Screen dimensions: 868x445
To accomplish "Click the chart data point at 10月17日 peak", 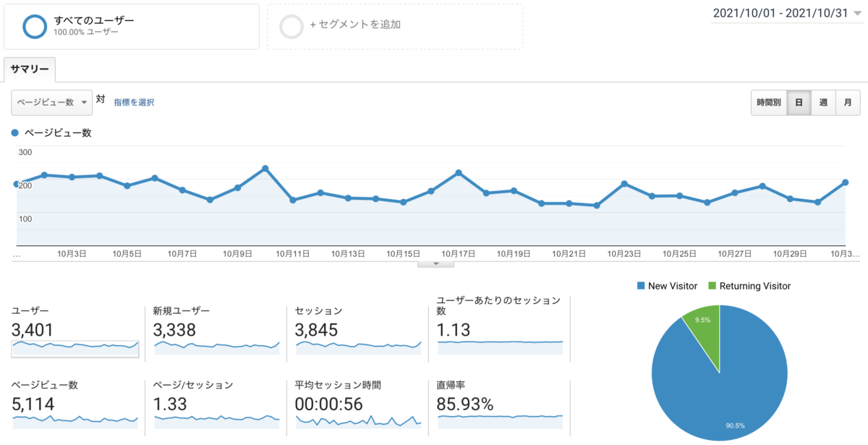I will [x=459, y=173].
